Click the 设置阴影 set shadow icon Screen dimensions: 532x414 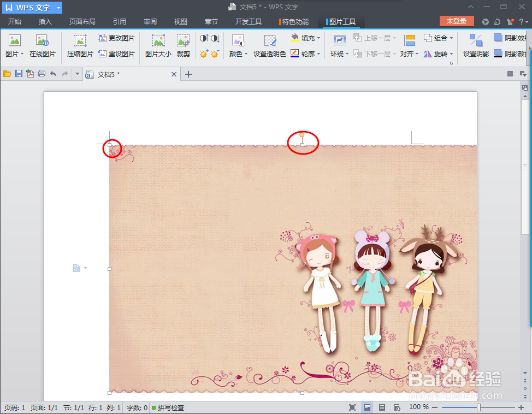click(476, 40)
